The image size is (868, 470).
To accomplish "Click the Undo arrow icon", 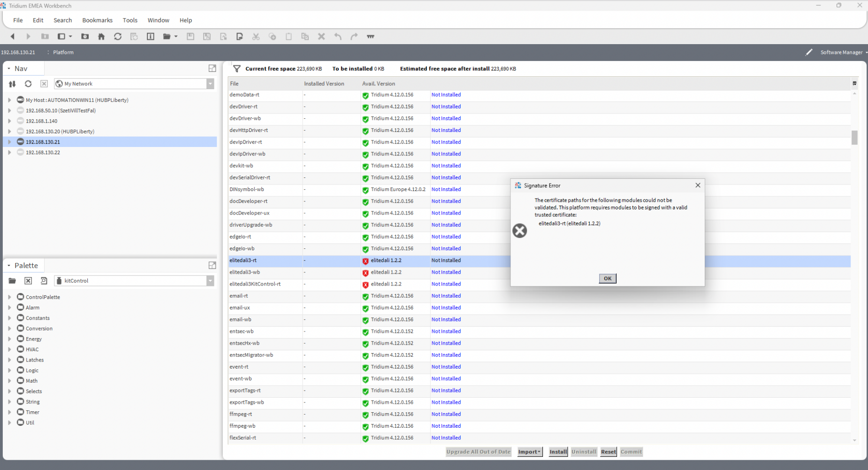I will (x=338, y=36).
